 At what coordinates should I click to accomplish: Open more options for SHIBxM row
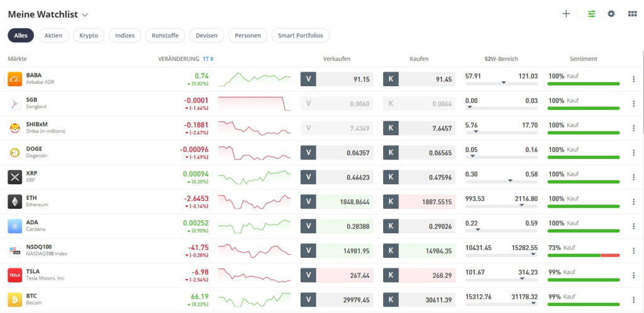[633, 128]
